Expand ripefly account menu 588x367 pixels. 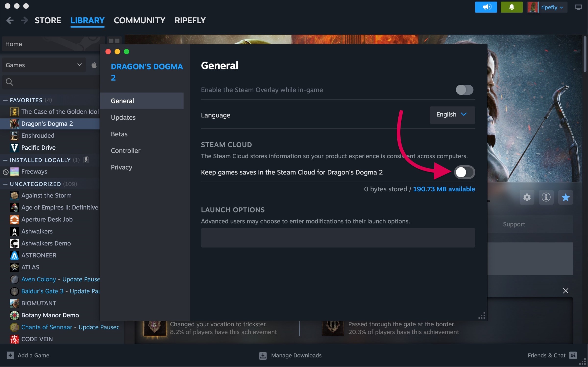[552, 7]
